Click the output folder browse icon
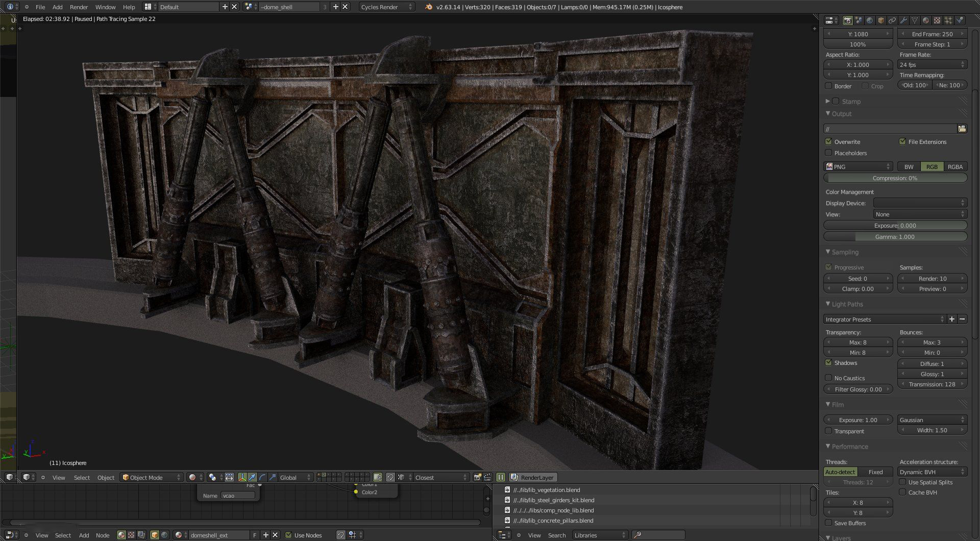This screenshot has width=980, height=541. (x=962, y=129)
